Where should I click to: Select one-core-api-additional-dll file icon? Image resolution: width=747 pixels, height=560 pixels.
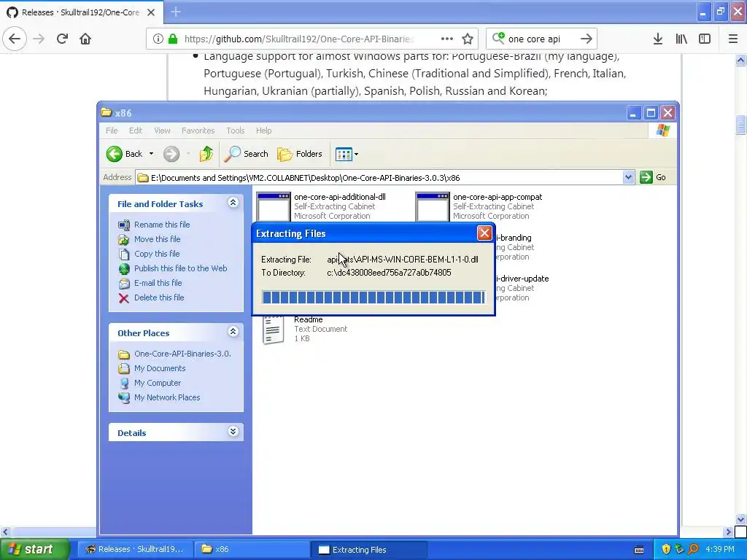coord(274,206)
